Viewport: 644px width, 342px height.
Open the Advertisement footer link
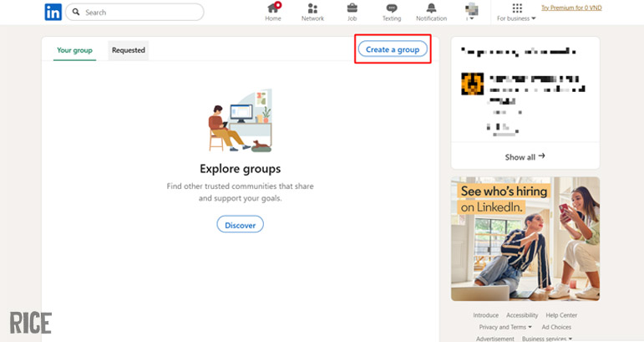coord(495,339)
